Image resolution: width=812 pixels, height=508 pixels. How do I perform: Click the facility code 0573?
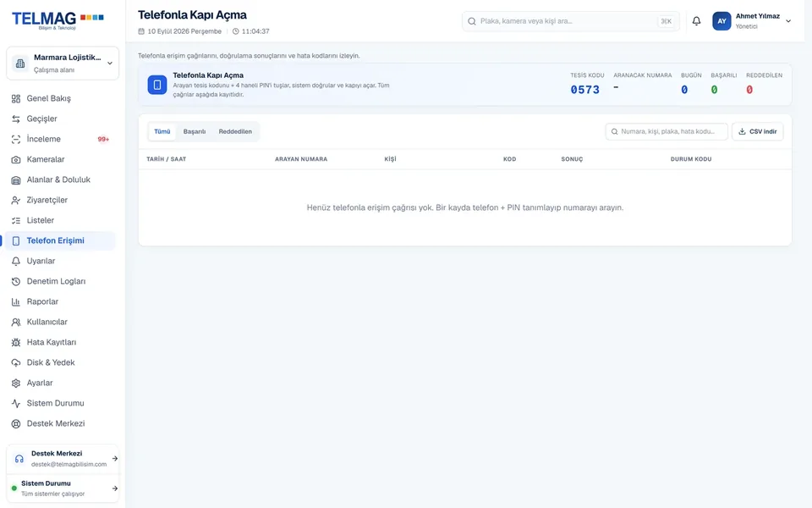(x=584, y=91)
